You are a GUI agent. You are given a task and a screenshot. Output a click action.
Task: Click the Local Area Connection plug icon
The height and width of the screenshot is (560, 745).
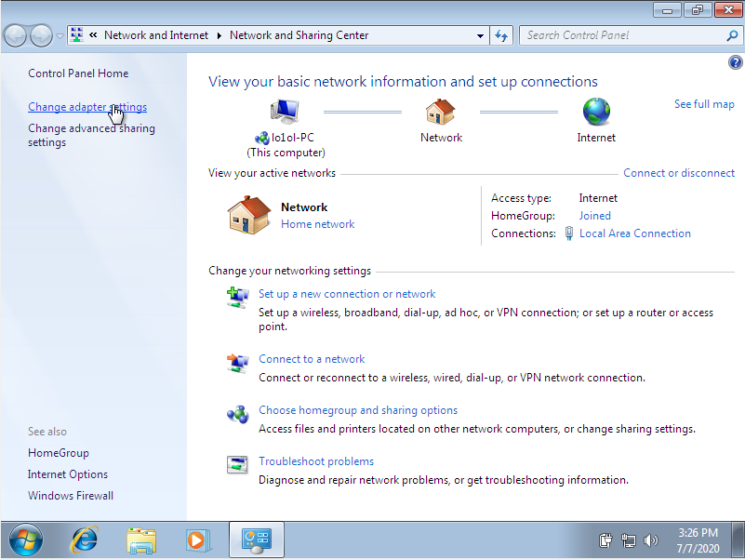[568, 233]
